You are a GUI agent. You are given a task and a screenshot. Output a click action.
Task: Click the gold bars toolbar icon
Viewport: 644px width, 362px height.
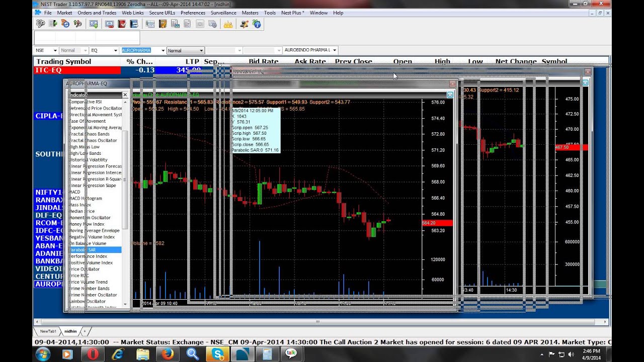tap(228, 24)
